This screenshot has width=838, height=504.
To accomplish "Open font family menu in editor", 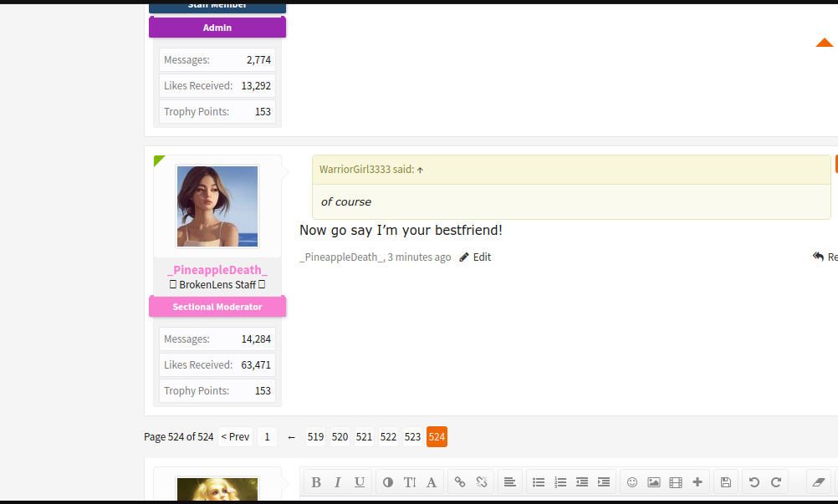I will (x=432, y=482).
